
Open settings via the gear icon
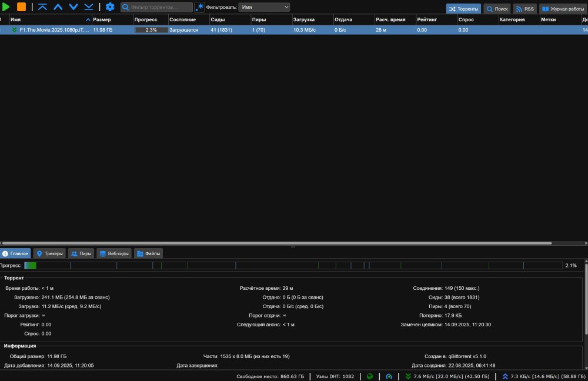110,6
